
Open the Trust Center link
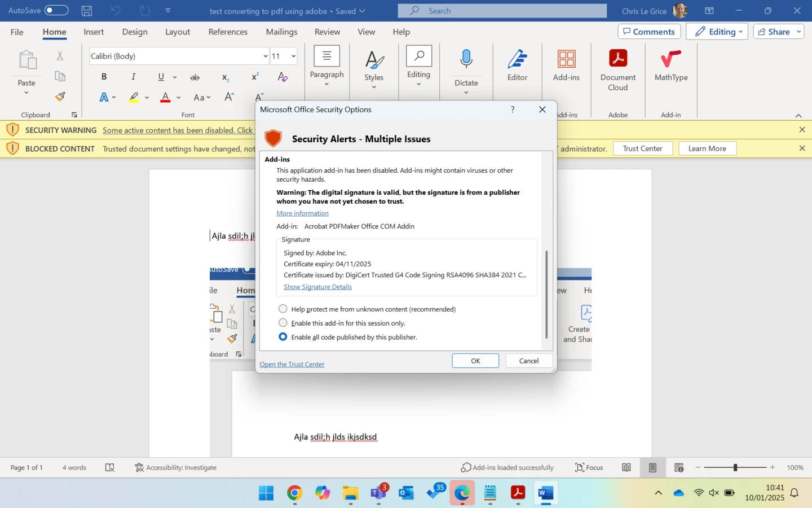coord(292,364)
